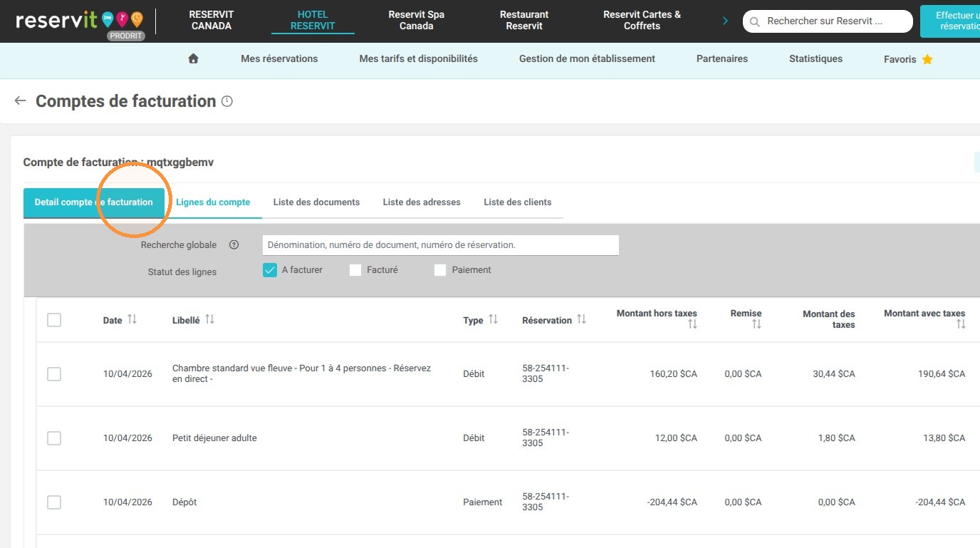Sort by Date column arrows

coord(132,320)
